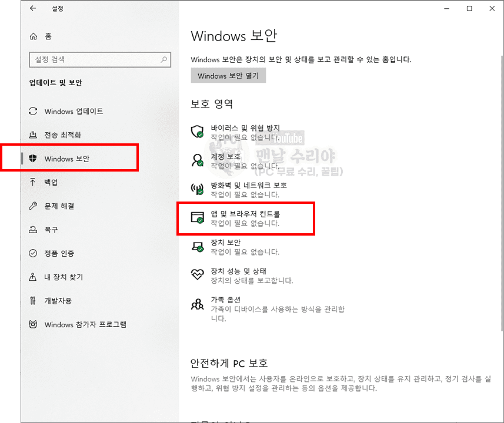Screen dimensions: 504x423
Task: Go to 백업 in the sidebar
Action: [x=51, y=183]
